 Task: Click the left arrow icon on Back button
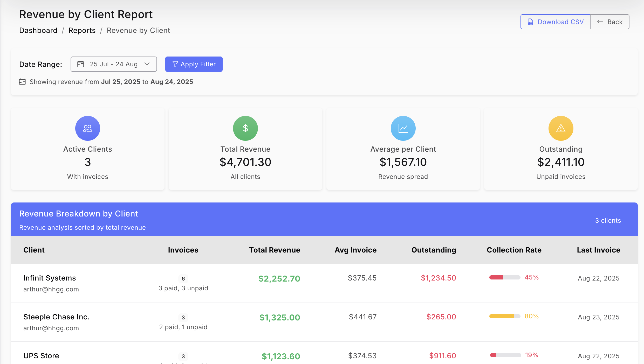[x=600, y=22]
